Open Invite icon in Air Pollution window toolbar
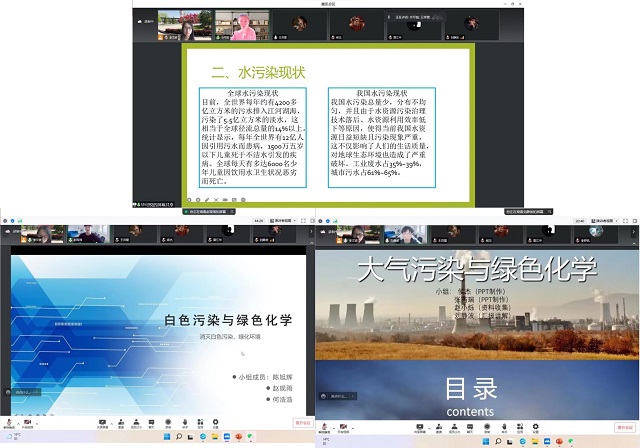The image size is (640, 448). pyautogui.click(x=439, y=428)
